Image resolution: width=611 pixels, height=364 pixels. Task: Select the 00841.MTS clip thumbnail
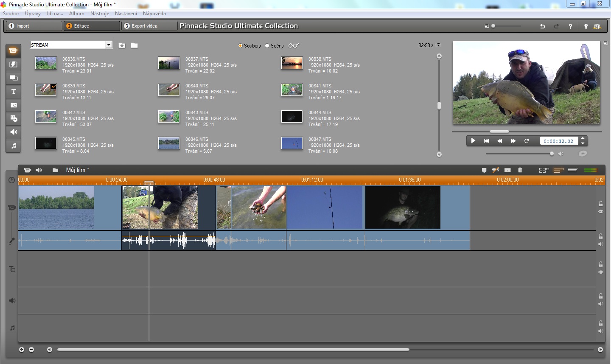[292, 90]
